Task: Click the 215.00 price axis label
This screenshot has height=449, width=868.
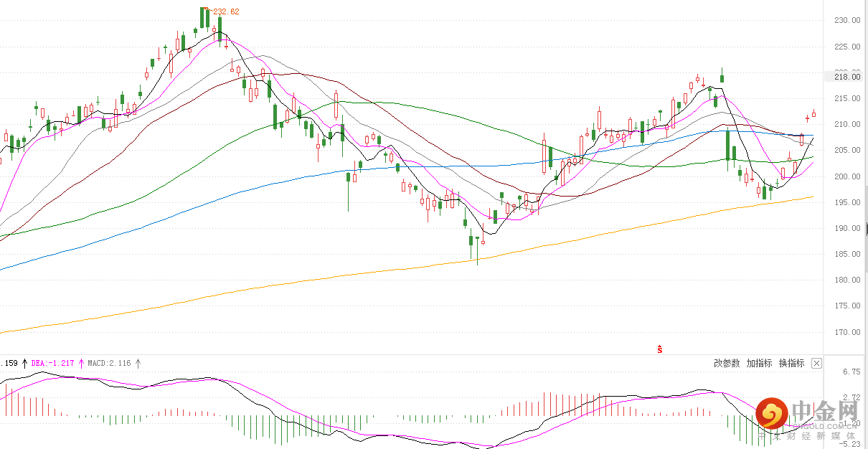Action: pyautogui.click(x=847, y=98)
